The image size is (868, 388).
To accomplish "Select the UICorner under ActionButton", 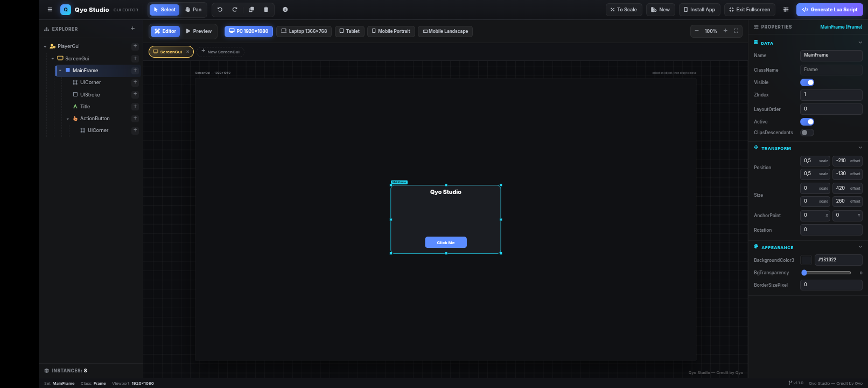I will point(98,130).
